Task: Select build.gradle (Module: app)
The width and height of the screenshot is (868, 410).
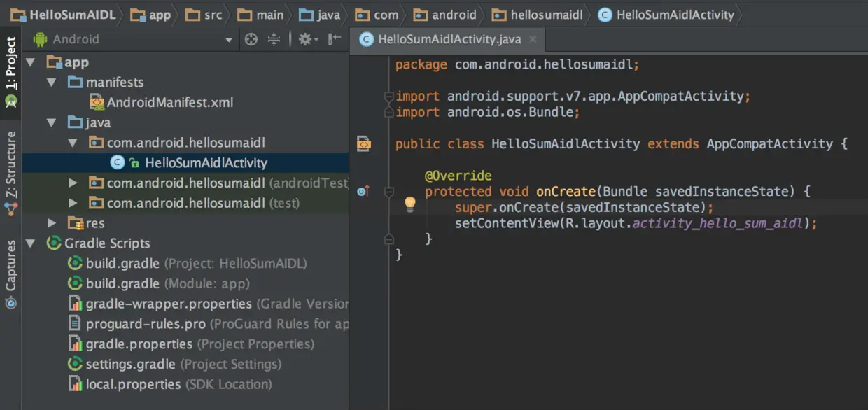Action: 167,284
